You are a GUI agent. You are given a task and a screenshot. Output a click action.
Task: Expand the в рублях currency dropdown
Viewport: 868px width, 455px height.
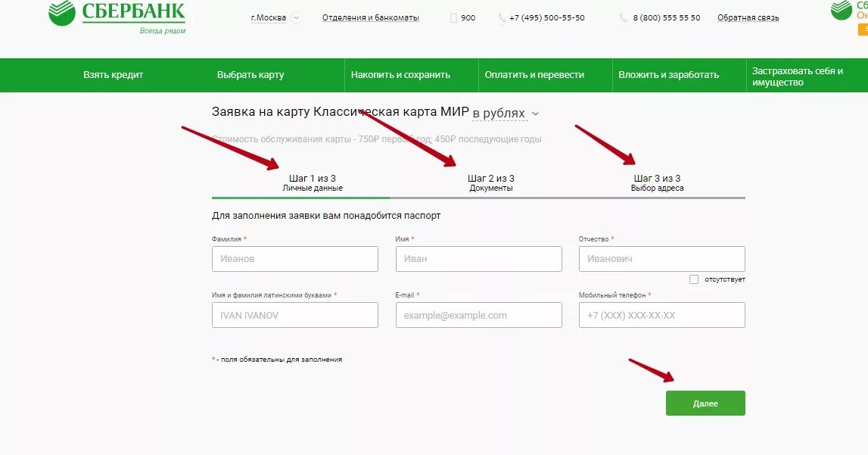point(506,114)
